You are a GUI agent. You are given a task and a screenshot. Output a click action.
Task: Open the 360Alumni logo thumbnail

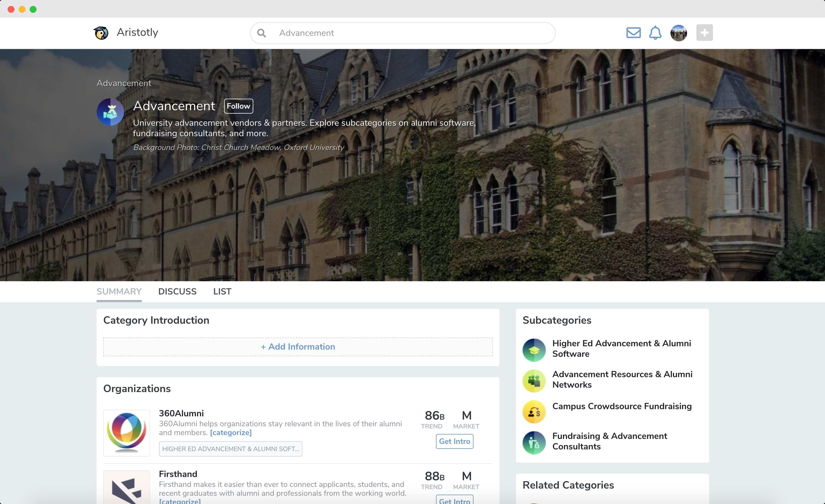point(127,433)
